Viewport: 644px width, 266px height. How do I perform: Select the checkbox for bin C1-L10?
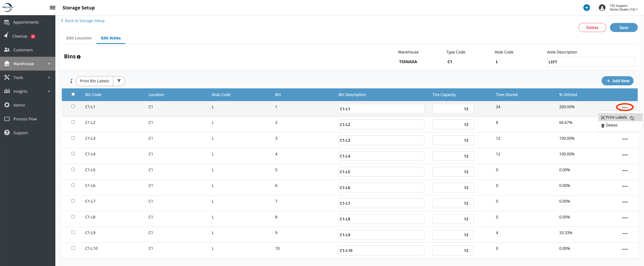click(x=73, y=248)
